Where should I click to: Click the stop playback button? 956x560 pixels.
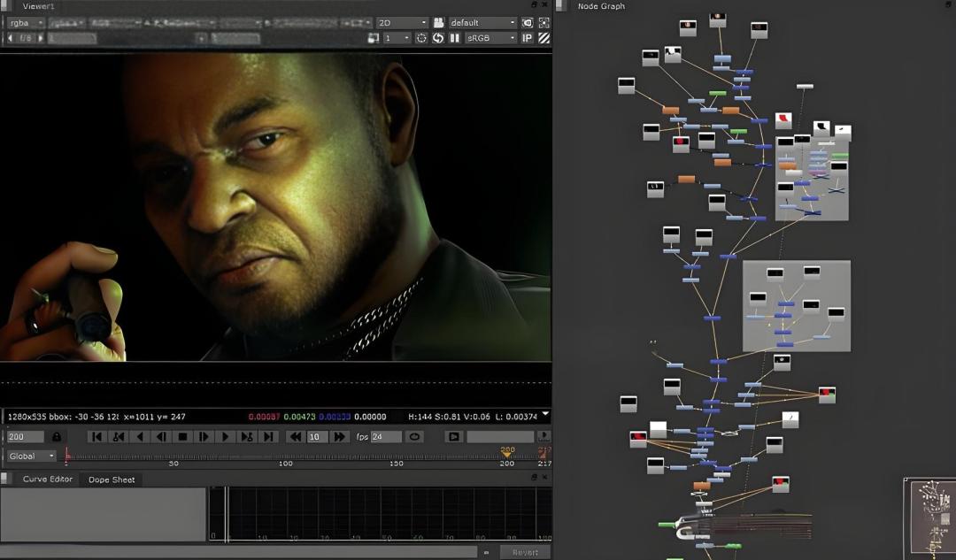pyautogui.click(x=182, y=436)
